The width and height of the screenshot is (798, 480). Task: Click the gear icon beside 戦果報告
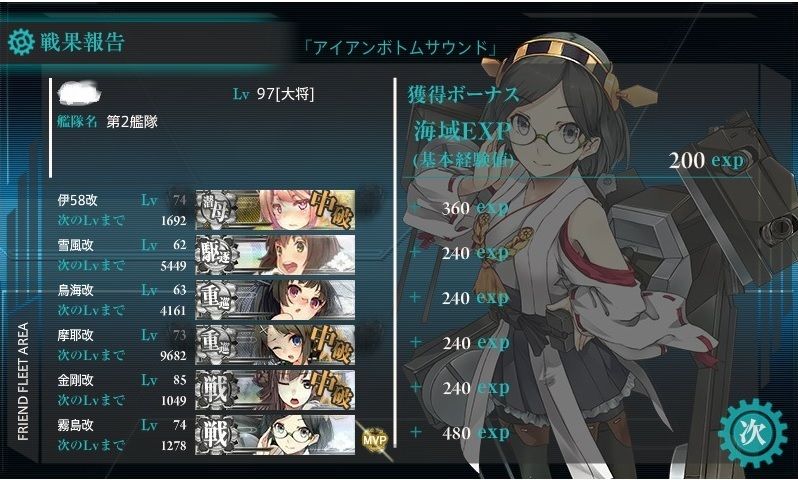[21, 42]
